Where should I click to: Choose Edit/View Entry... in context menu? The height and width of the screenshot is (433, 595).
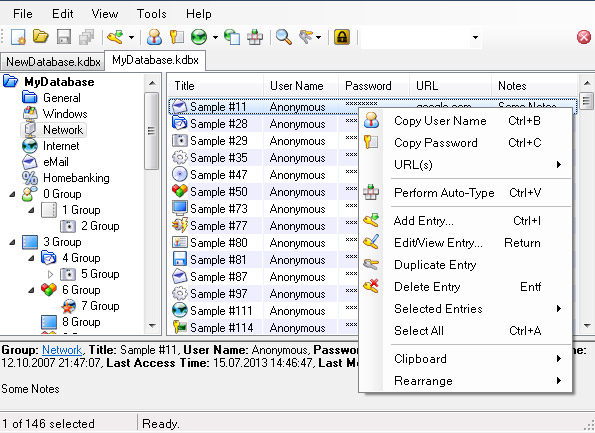click(465, 243)
